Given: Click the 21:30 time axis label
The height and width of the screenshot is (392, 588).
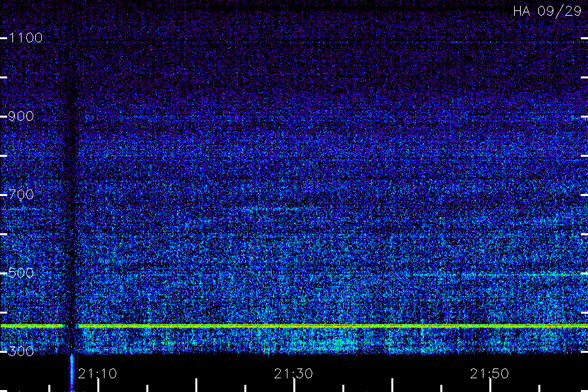Looking at the screenshot, I should click(x=293, y=374).
